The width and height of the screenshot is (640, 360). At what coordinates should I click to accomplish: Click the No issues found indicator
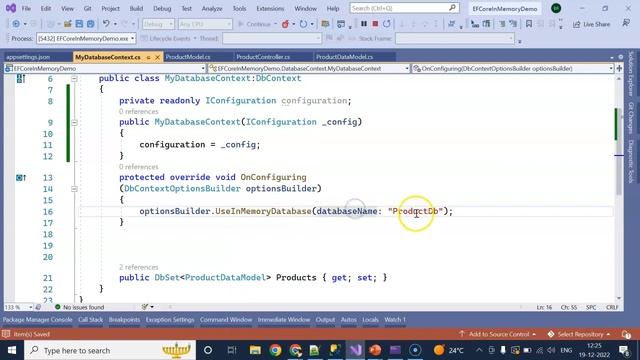(x=80, y=307)
